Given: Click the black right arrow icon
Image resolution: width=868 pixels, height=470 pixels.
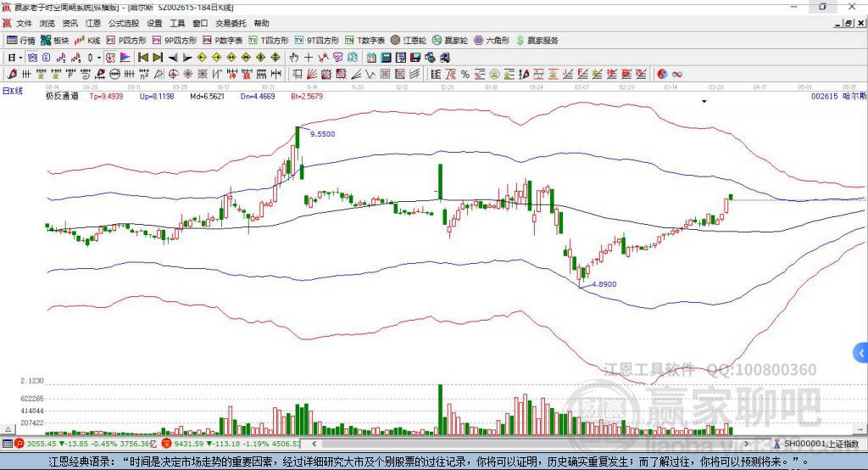Looking at the screenshot, I should [x=187, y=58].
